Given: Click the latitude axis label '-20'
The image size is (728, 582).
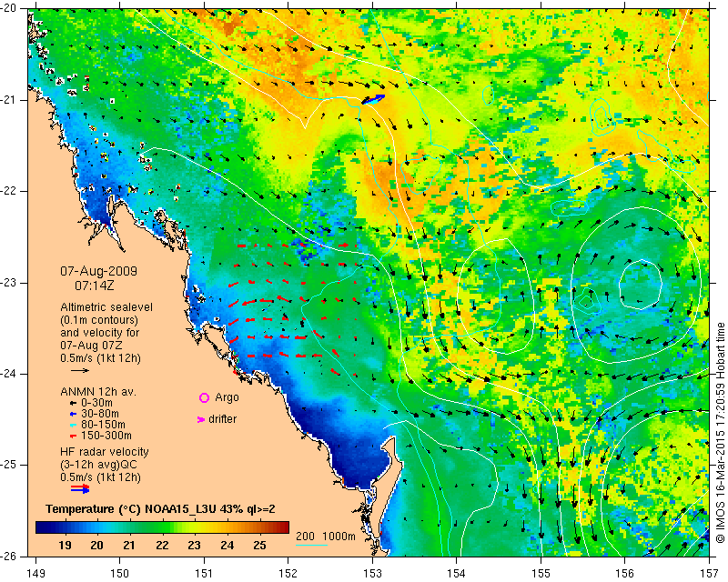Looking at the screenshot, I should click(9, 9).
